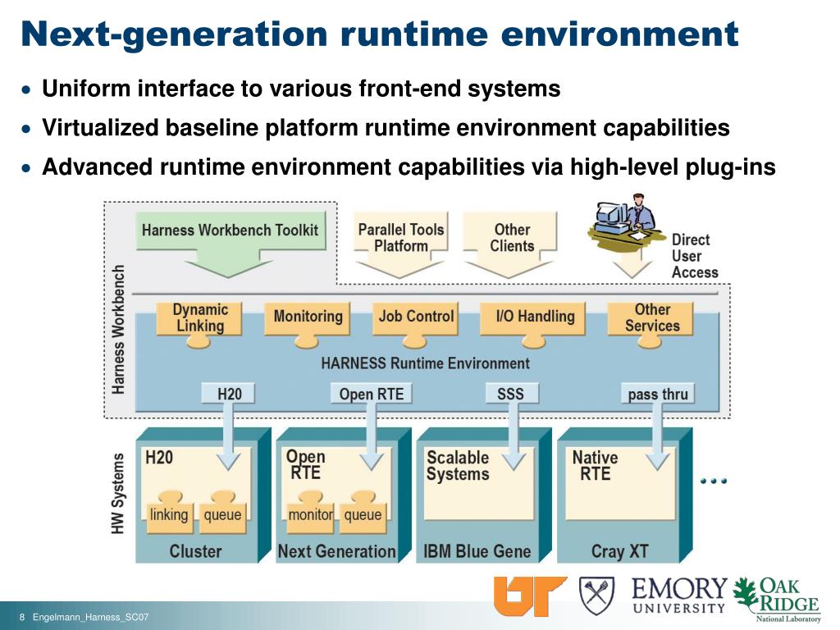Click the Next Generation caption
This screenshot has height=630, width=840.
337,551
